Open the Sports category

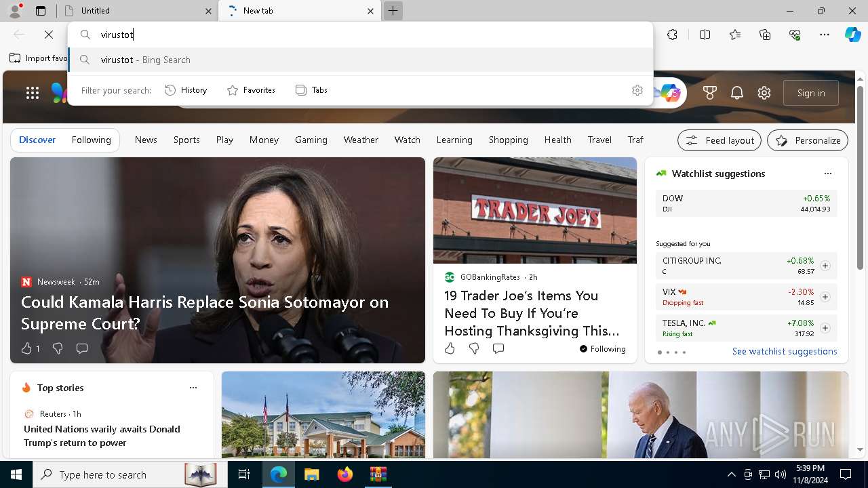[x=186, y=140]
